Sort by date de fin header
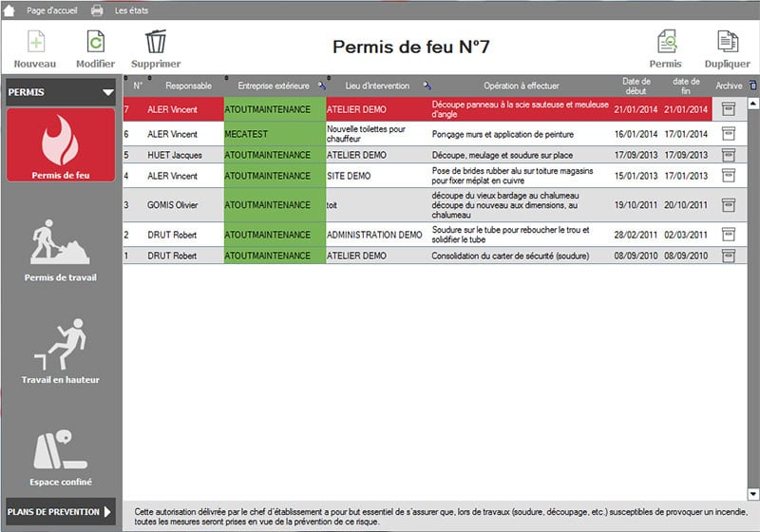 pos(686,85)
